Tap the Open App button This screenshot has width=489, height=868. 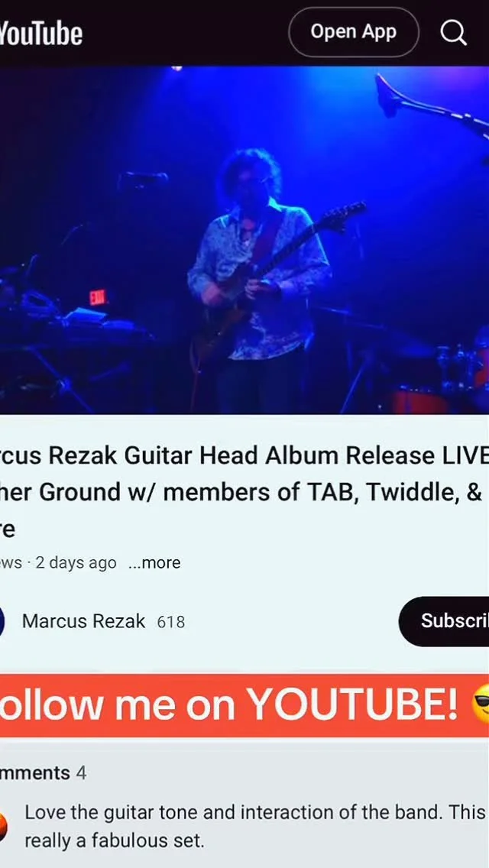[x=353, y=32]
